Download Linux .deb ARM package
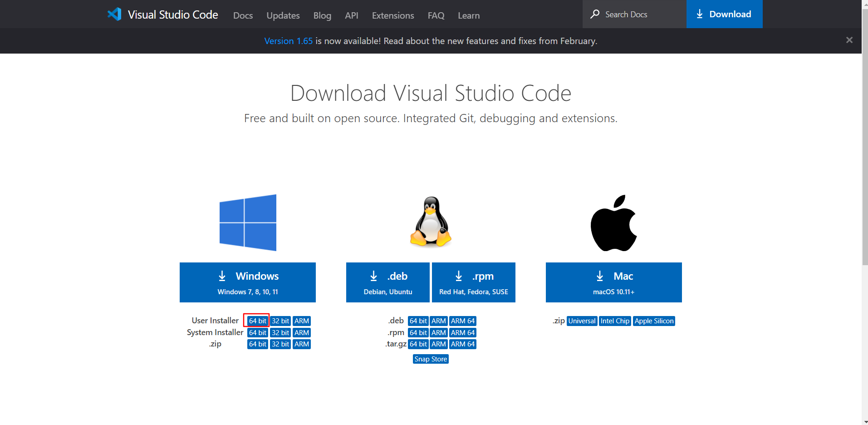 pos(439,321)
